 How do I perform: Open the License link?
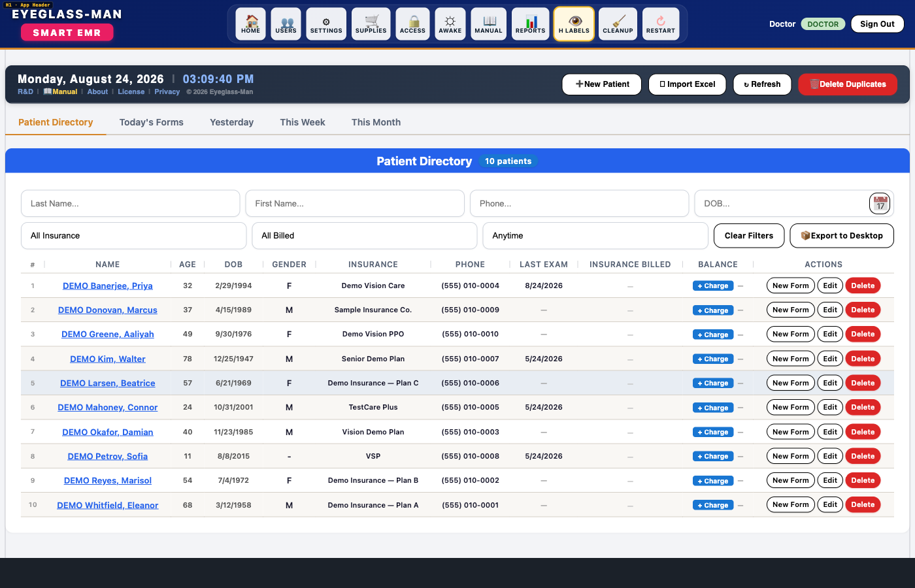click(x=131, y=92)
